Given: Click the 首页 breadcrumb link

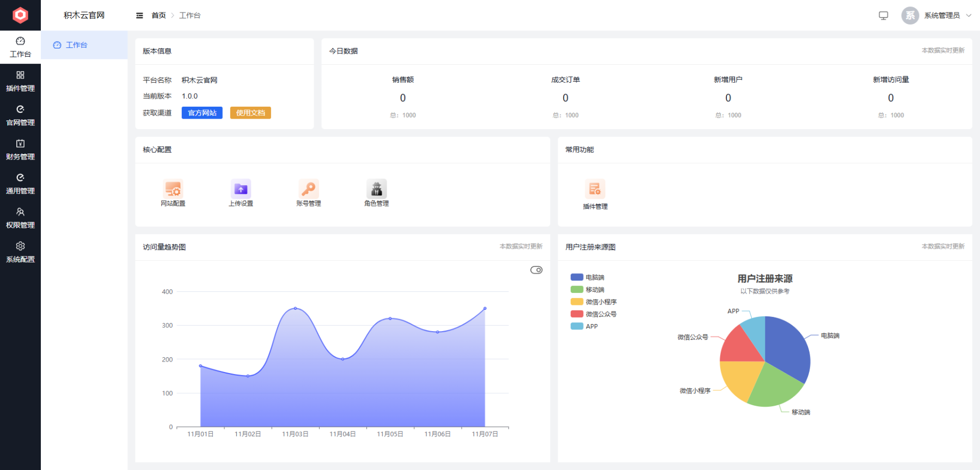Looking at the screenshot, I should tap(158, 15).
